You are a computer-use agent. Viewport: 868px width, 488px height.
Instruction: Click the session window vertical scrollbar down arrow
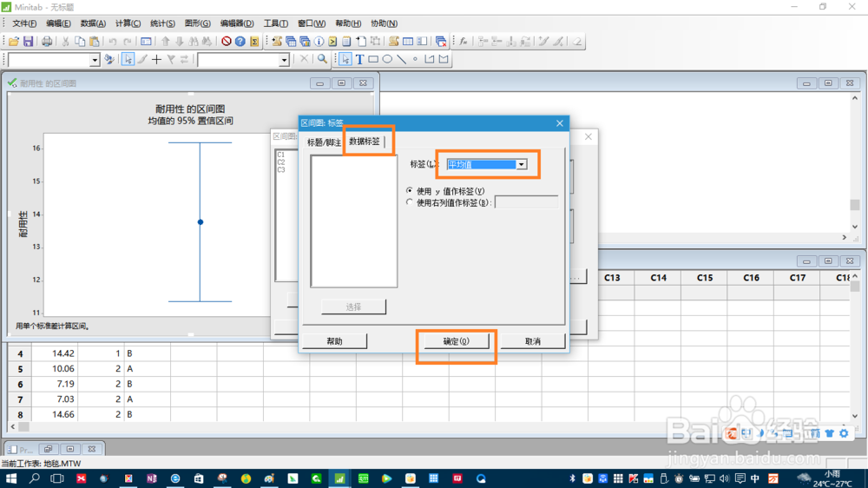(855, 227)
